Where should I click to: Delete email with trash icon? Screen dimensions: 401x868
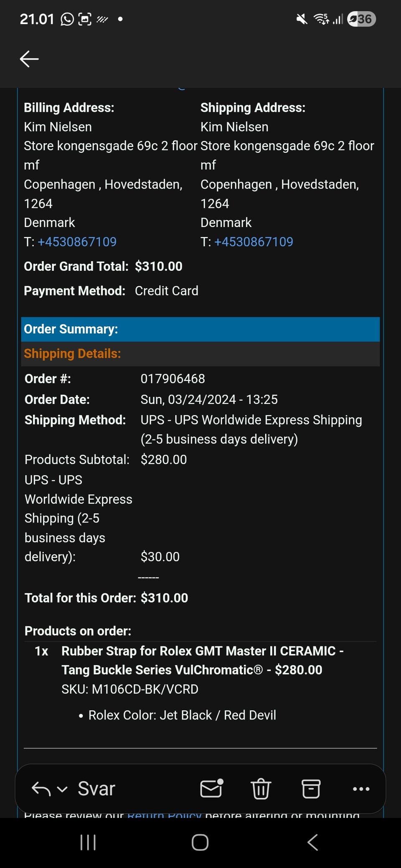(x=261, y=789)
